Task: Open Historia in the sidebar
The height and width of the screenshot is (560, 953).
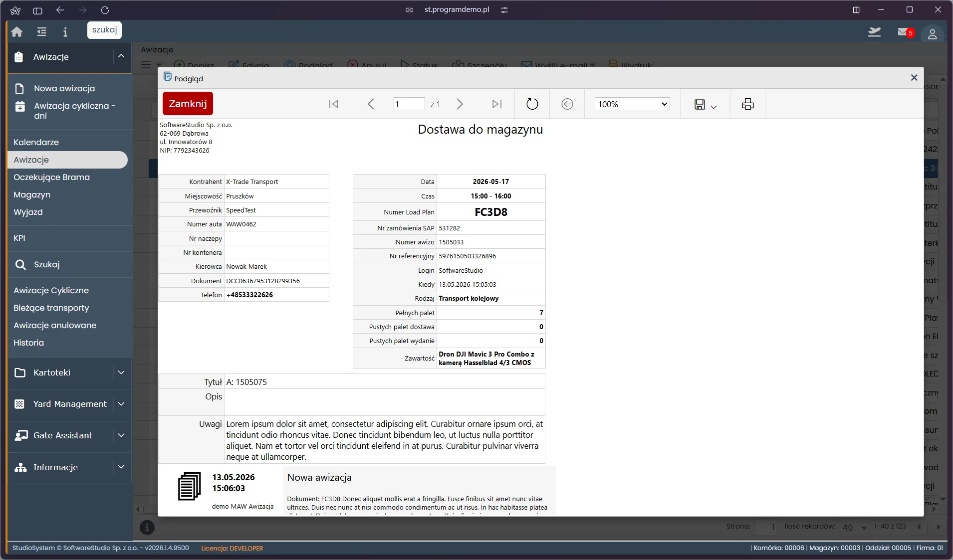Action: 28,343
